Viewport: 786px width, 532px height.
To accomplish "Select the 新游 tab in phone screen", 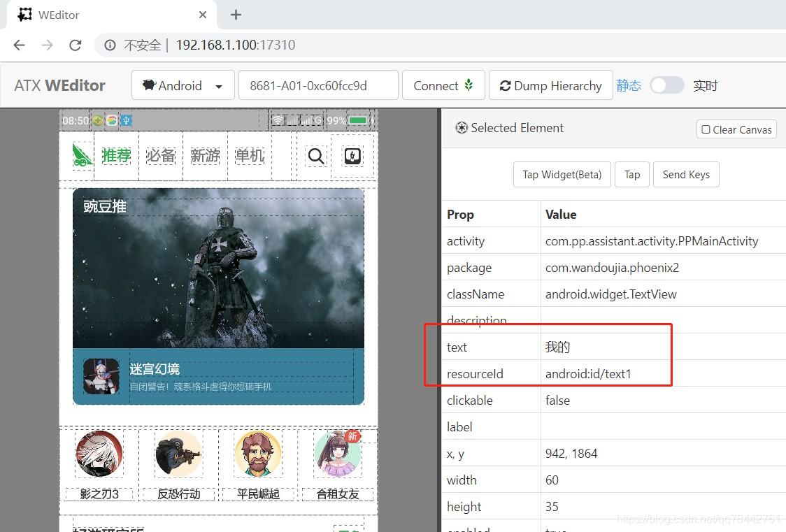I will click(x=205, y=156).
